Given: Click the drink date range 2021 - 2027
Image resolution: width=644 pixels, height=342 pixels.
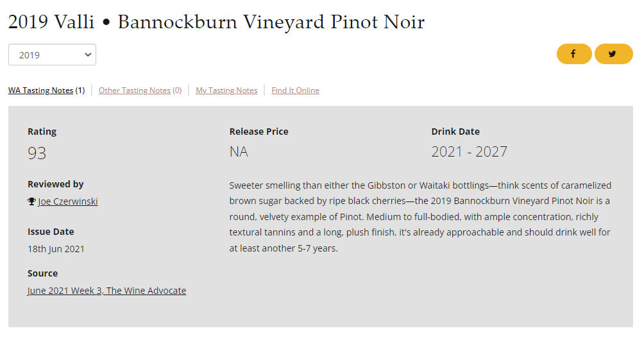Looking at the screenshot, I should [469, 151].
